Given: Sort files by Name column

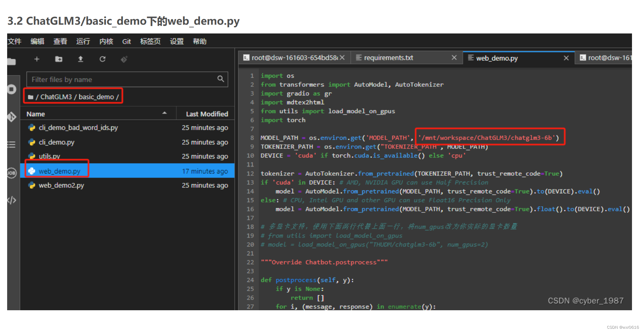Looking at the screenshot, I should click(97, 114).
